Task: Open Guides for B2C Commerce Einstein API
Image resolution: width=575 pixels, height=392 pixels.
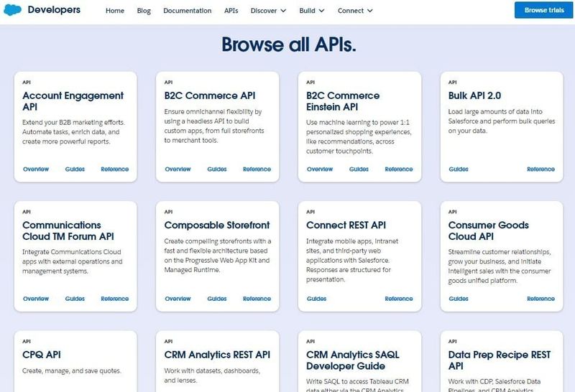Action: pyautogui.click(x=359, y=169)
